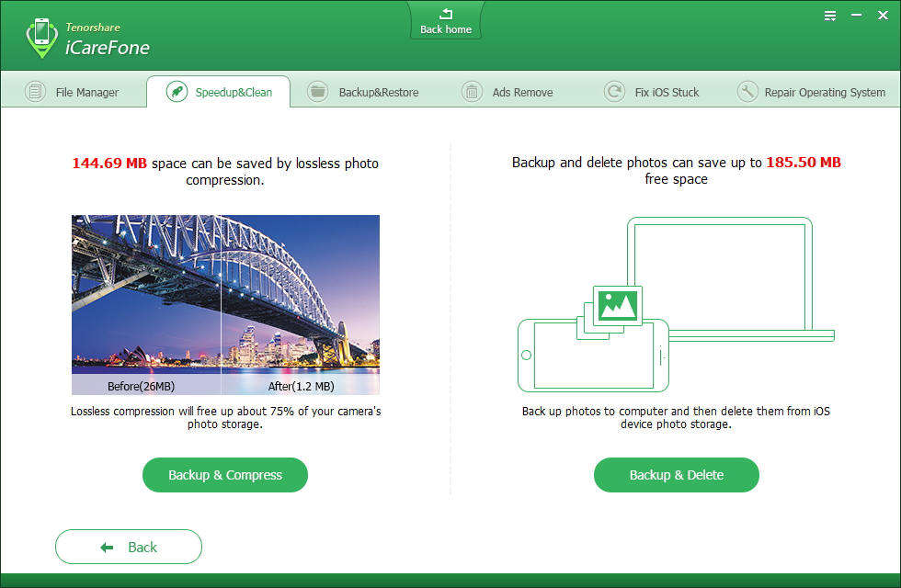Click the After(1.2 MB) label

coord(302,387)
